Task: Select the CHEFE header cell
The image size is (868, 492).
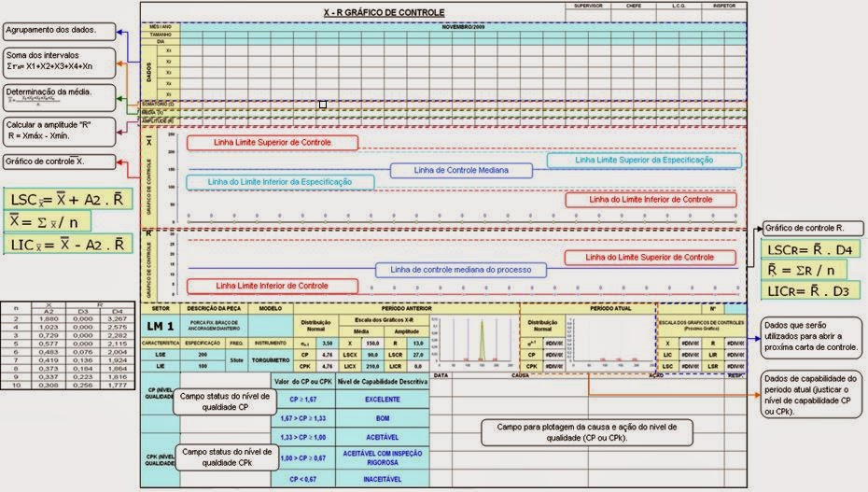Action: [634, 7]
